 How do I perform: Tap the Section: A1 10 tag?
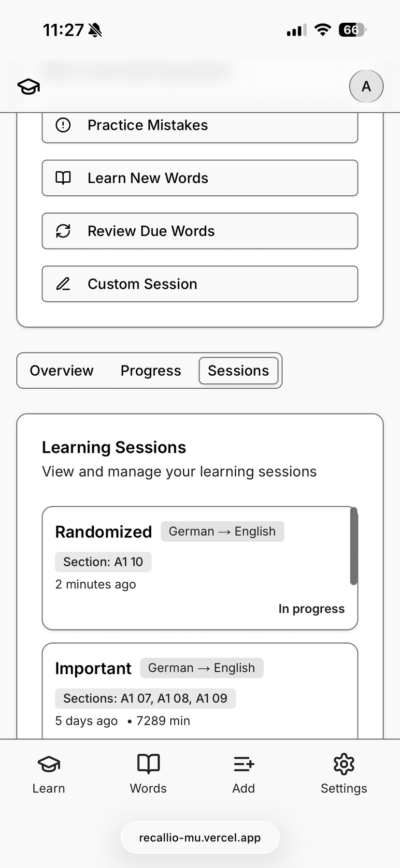[103, 562]
